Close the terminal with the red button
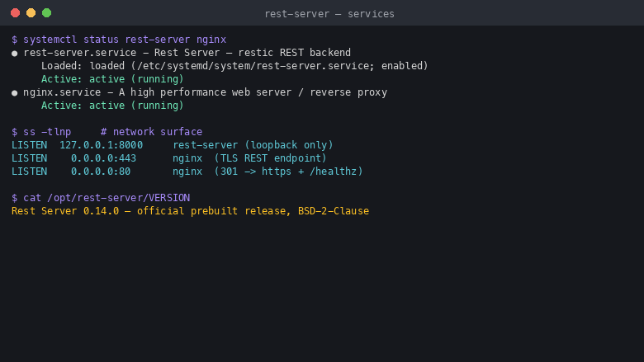Image resolution: width=644 pixels, height=362 pixels. [x=15, y=13]
